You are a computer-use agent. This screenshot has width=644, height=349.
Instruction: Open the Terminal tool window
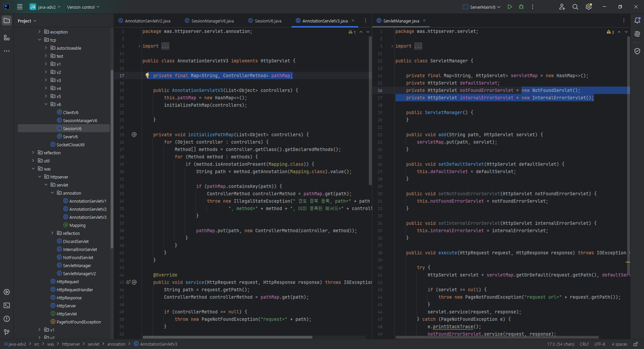pos(7,305)
